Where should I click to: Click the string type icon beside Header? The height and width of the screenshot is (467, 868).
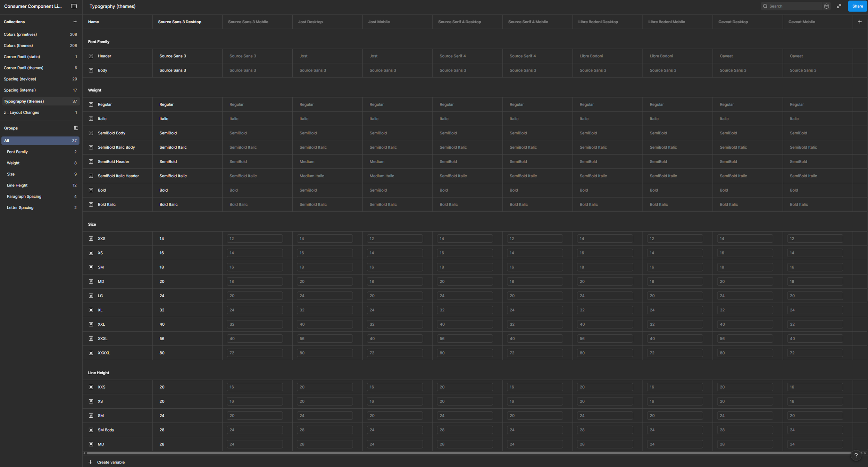pyautogui.click(x=91, y=56)
